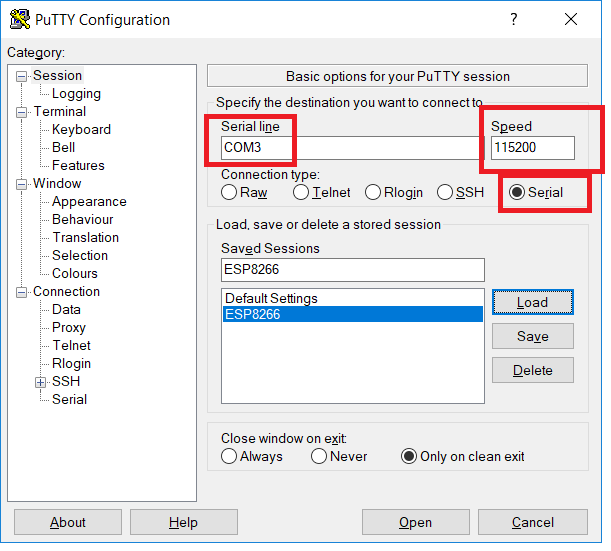The width and height of the screenshot is (611, 551).
Task: Open the Telnet category in tree
Action: (72, 346)
